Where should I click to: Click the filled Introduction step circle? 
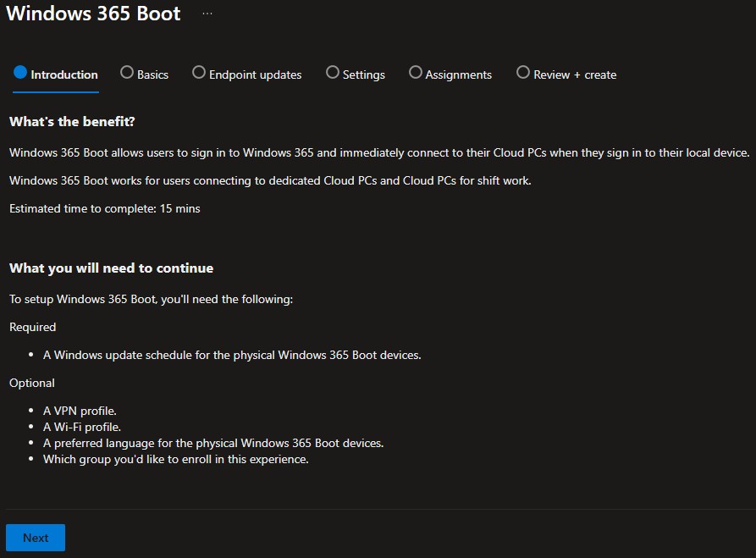[x=20, y=73]
